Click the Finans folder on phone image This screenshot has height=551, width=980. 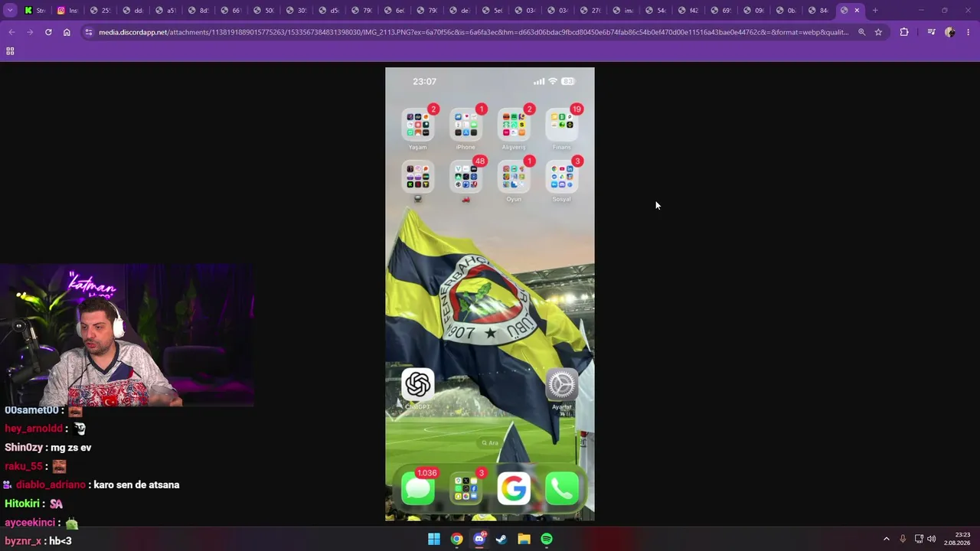(561, 125)
